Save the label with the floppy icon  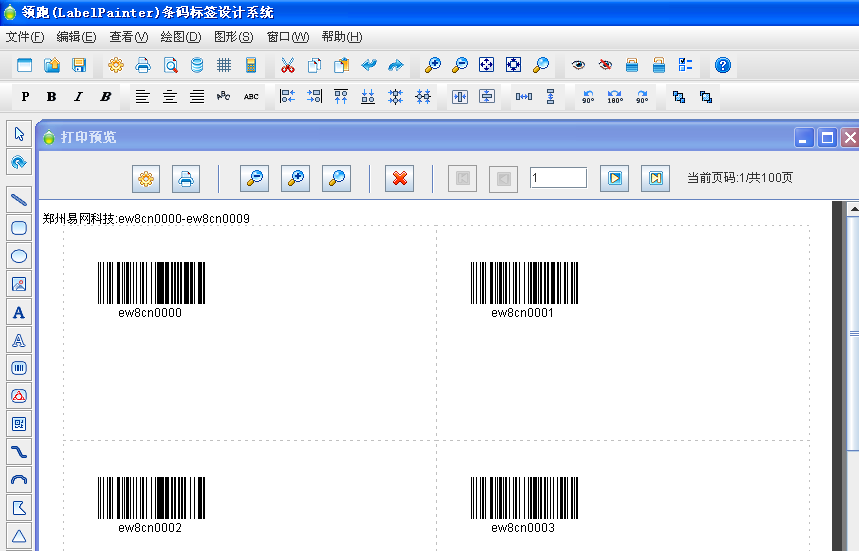pyautogui.click(x=79, y=65)
